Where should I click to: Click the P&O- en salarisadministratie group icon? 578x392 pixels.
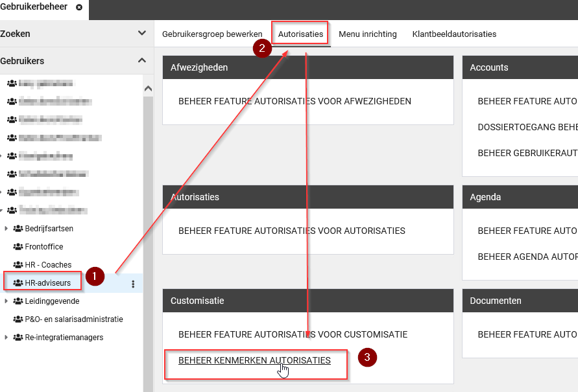pyautogui.click(x=18, y=319)
